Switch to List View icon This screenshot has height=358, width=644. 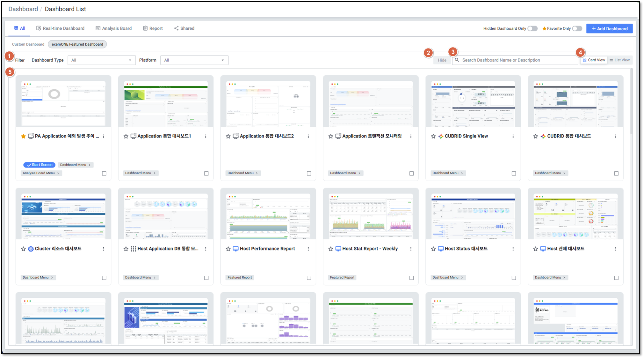click(619, 60)
